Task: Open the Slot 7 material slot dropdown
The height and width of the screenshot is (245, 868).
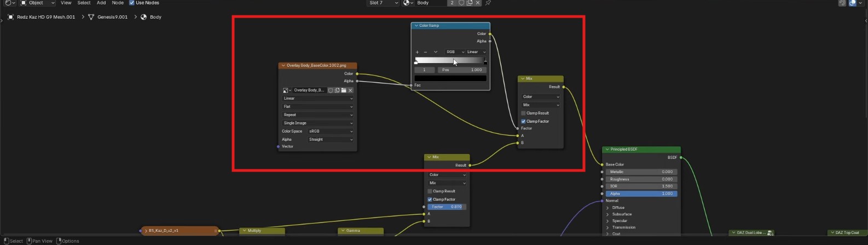Action: click(383, 3)
